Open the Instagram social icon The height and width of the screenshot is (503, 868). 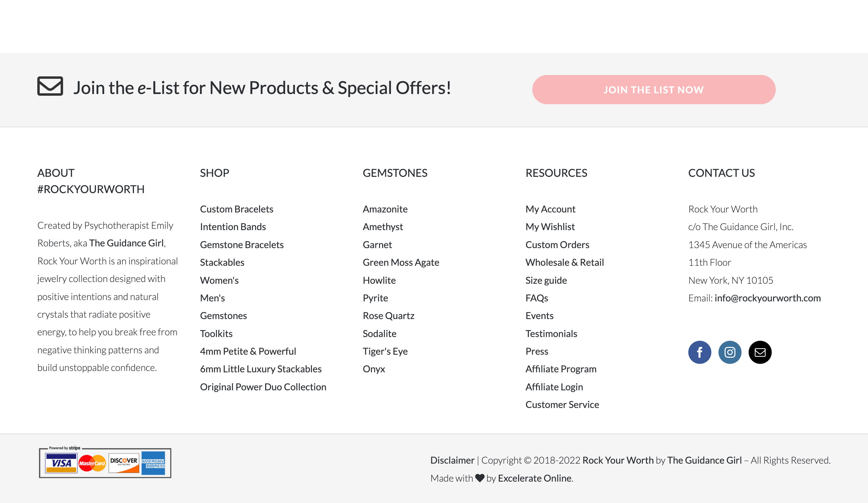click(x=730, y=352)
